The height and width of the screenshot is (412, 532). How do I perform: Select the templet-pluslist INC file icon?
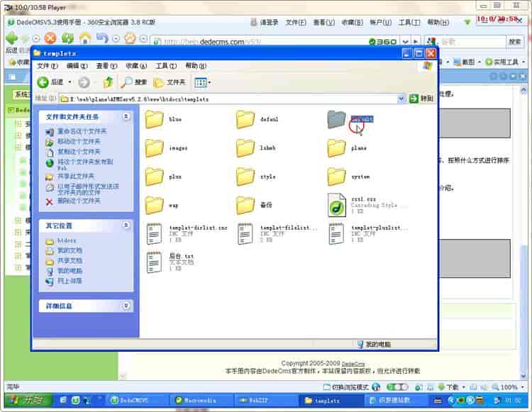click(336, 233)
